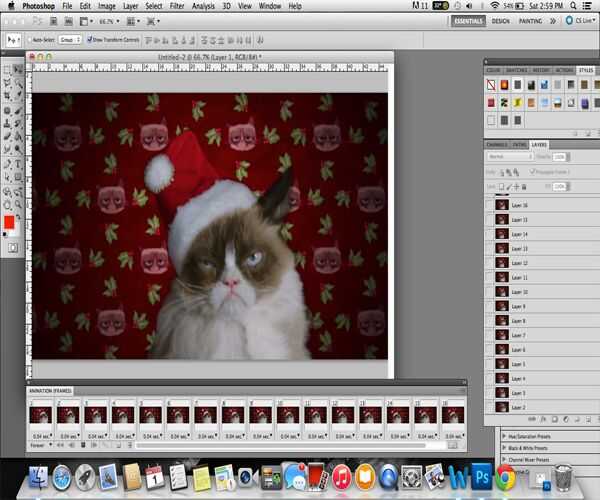Toggle visibility of Layer 10
Viewport: 600px width, 500px height.
[489, 292]
